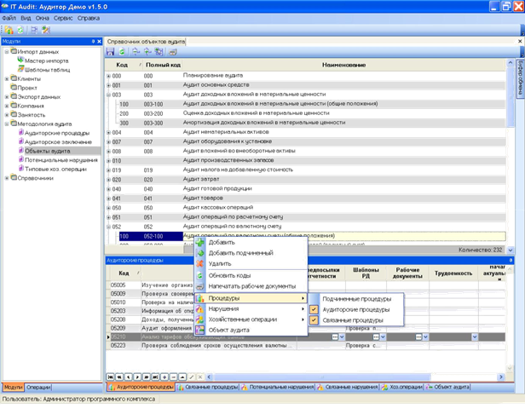Viewport: 525px width, 420px height.
Task: Expand the Занятость tree node
Action: click(x=6, y=115)
